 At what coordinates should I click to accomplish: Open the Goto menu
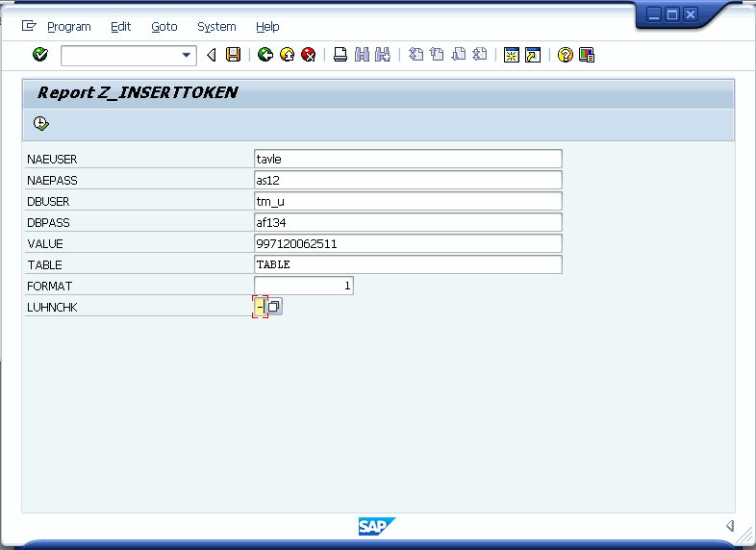tap(164, 27)
